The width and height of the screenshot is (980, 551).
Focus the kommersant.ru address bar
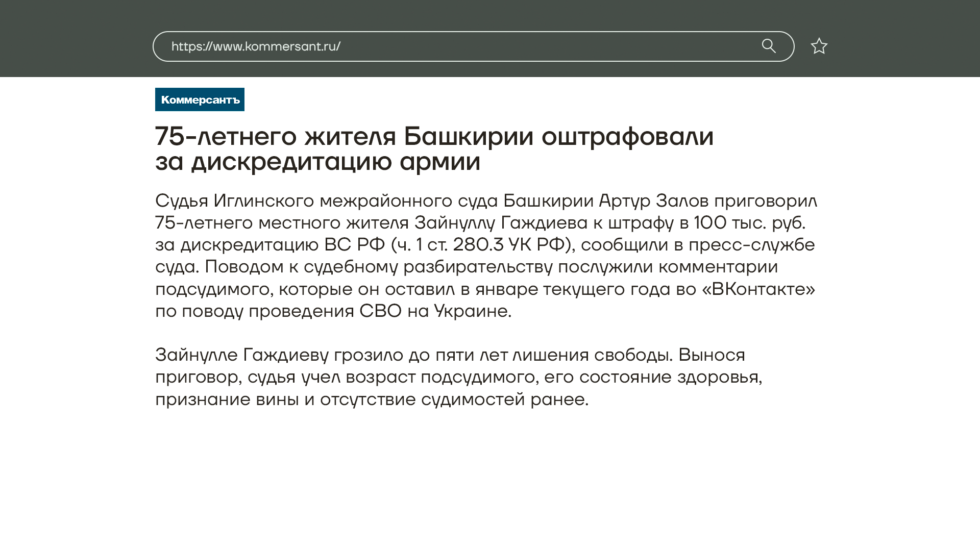click(x=510, y=46)
